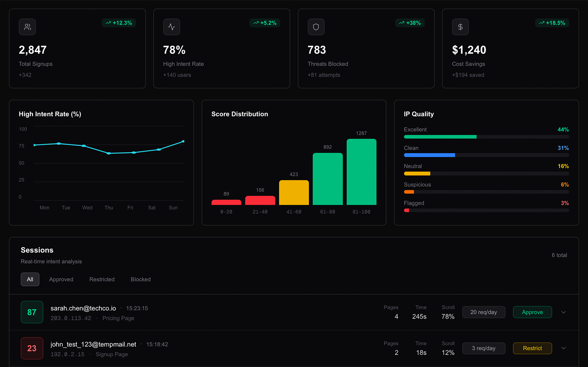Toggle the All sessions filter
The image size is (588, 367).
[x=30, y=279]
